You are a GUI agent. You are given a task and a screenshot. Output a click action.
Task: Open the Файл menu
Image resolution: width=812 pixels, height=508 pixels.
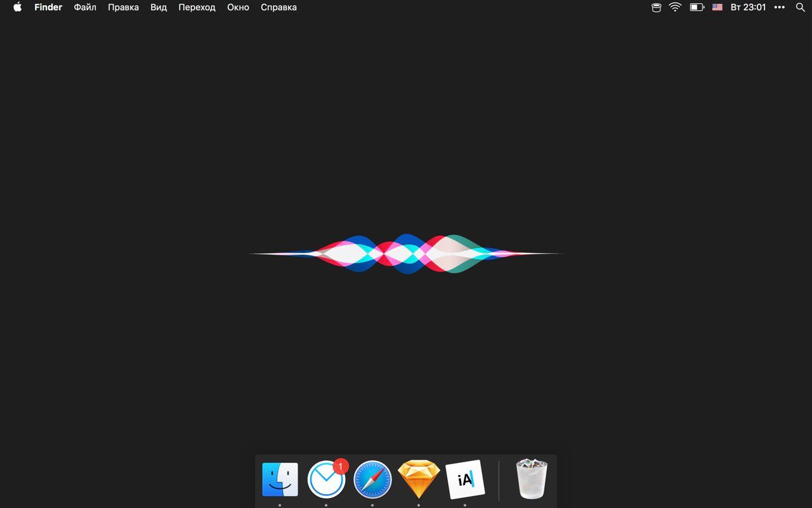pyautogui.click(x=85, y=8)
